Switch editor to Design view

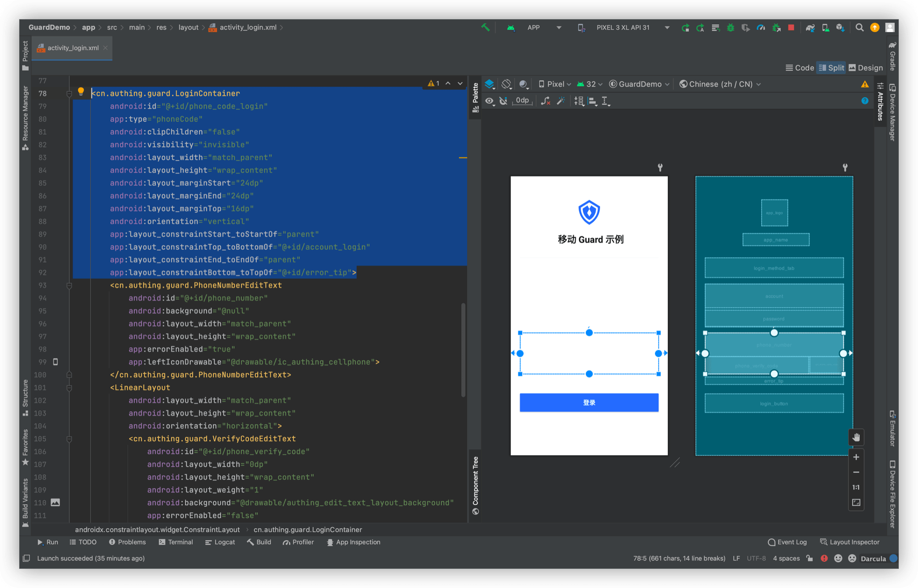tap(865, 68)
